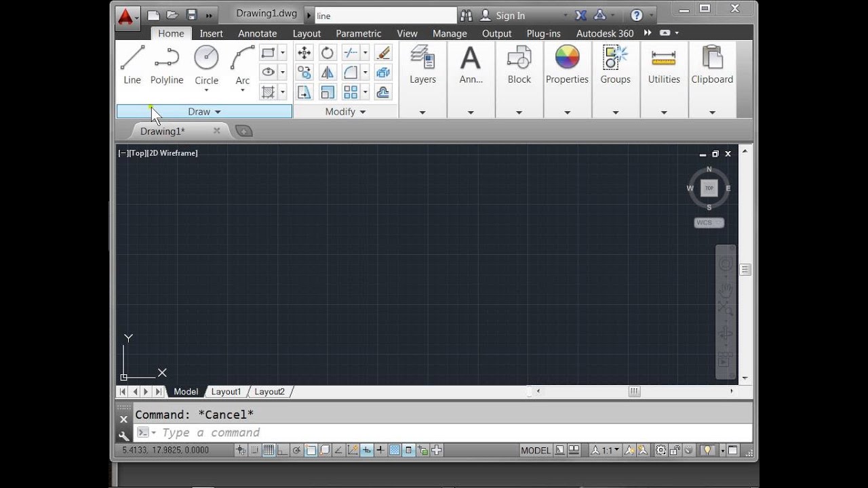This screenshot has height=488, width=868.
Task: Select the Explode tool
Action: 383,73
